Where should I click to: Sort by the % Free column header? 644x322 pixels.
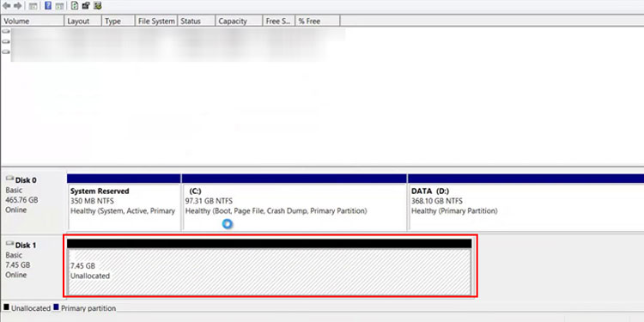click(x=318, y=21)
